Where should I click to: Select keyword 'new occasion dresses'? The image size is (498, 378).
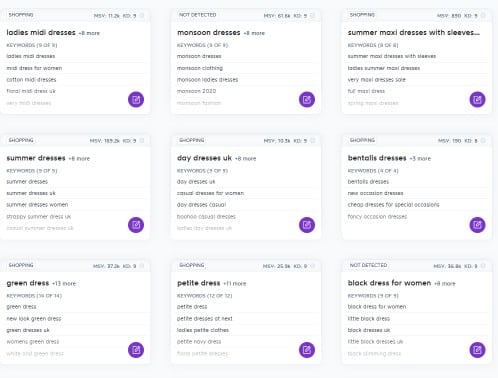(x=375, y=193)
